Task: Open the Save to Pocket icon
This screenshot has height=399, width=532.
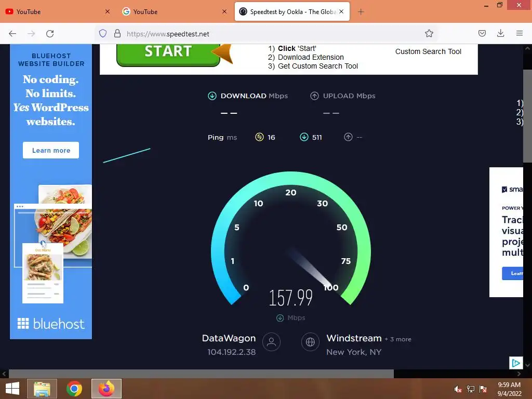Action: [x=482, y=33]
